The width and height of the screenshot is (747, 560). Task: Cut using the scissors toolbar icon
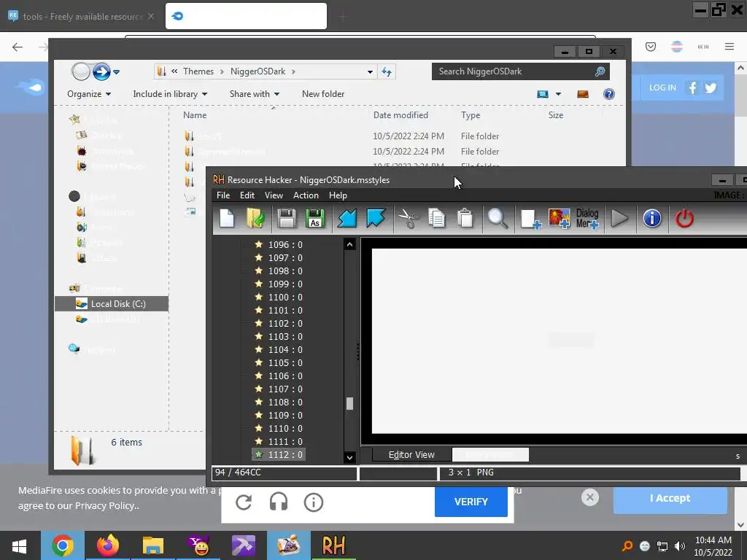[x=409, y=219]
